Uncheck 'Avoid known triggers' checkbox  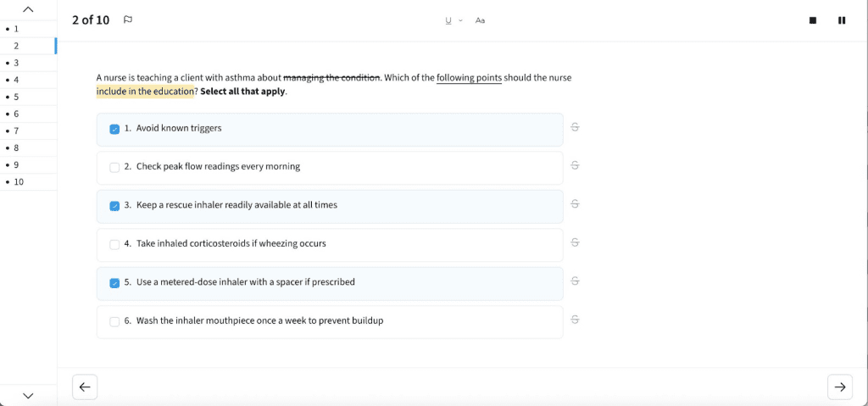(x=114, y=129)
